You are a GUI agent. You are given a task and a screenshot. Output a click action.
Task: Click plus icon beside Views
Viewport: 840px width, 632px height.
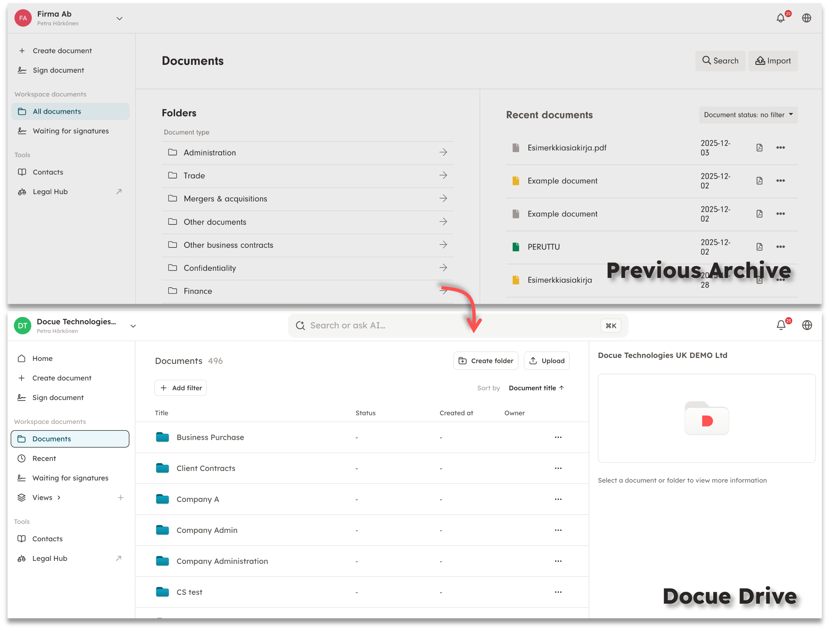[120, 497]
